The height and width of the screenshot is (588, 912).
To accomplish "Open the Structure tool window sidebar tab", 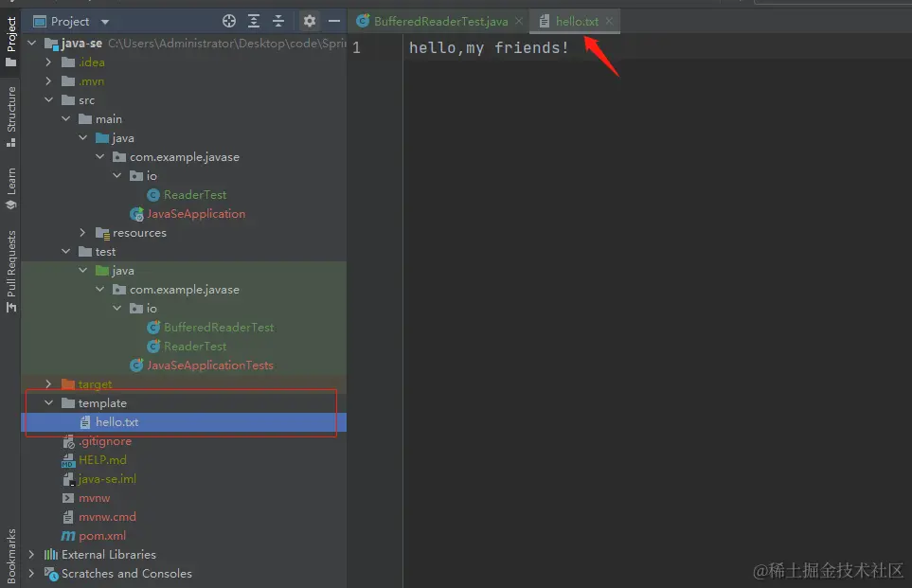I will [x=10, y=116].
